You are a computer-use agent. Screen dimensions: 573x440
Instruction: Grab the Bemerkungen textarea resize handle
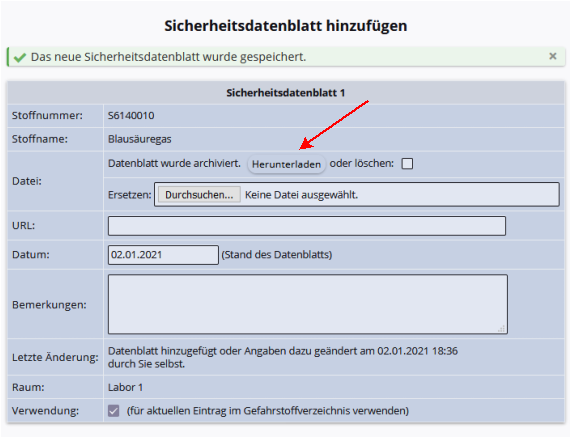click(502, 329)
